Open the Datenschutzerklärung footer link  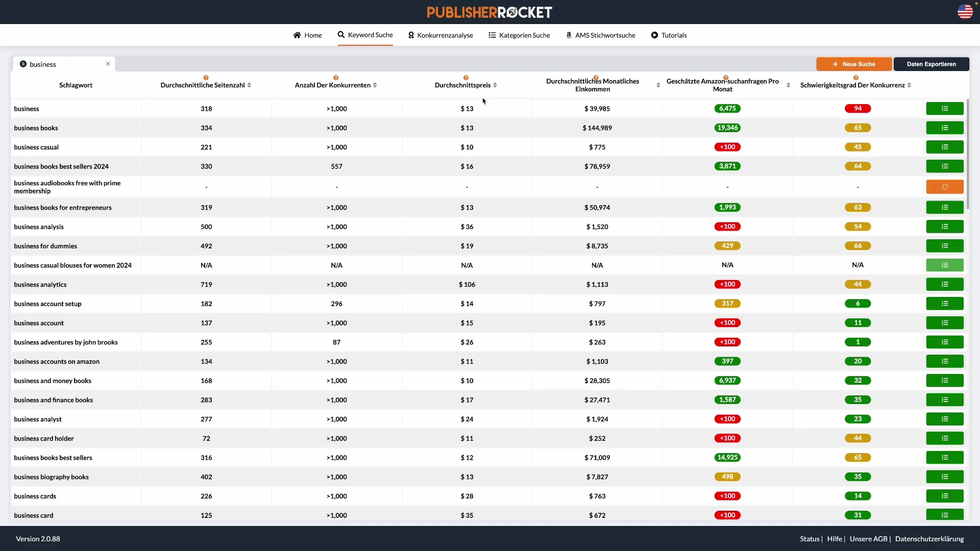pyautogui.click(x=929, y=539)
